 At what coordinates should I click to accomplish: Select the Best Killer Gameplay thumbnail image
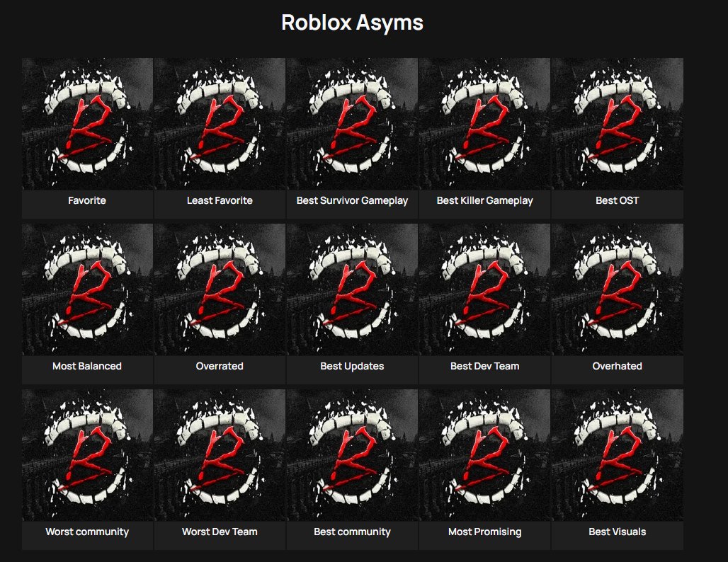tap(484, 123)
